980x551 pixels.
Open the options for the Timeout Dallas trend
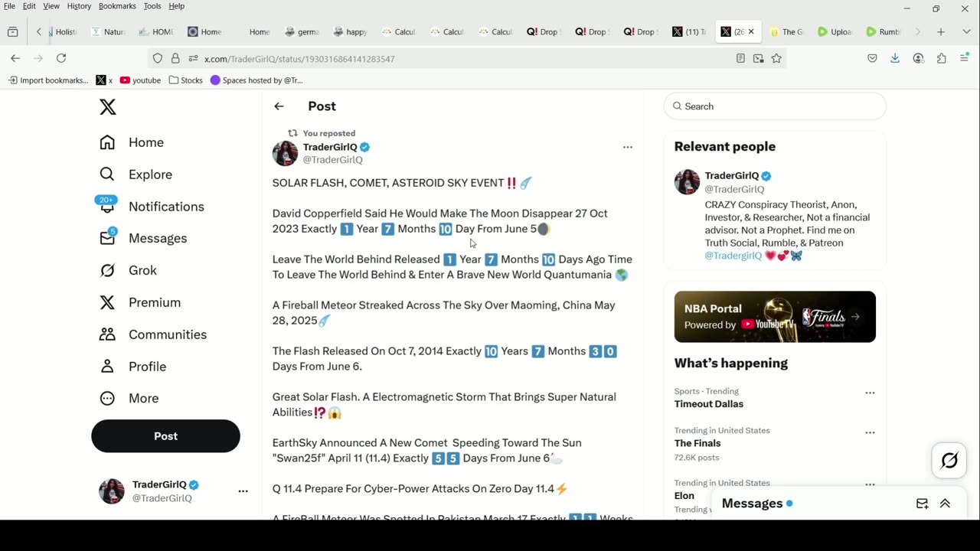(x=870, y=393)
